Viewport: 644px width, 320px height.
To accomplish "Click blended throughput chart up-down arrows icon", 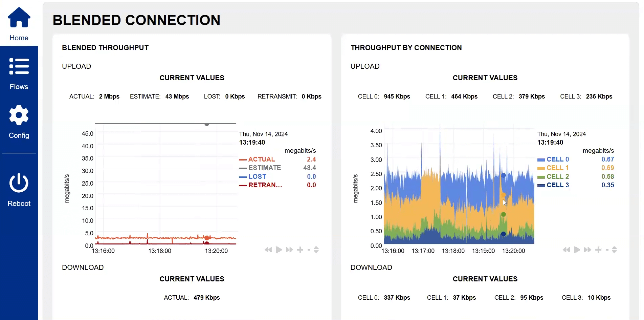I will (x=316, y=250).
